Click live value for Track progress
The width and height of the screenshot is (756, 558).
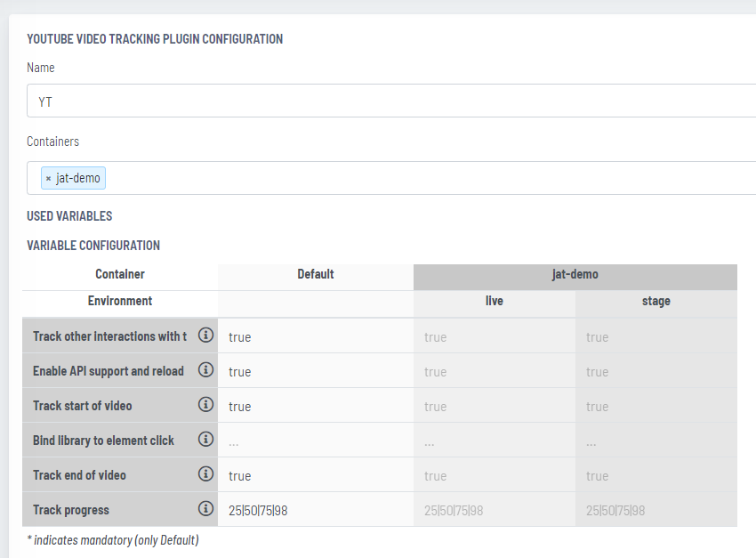495,510
